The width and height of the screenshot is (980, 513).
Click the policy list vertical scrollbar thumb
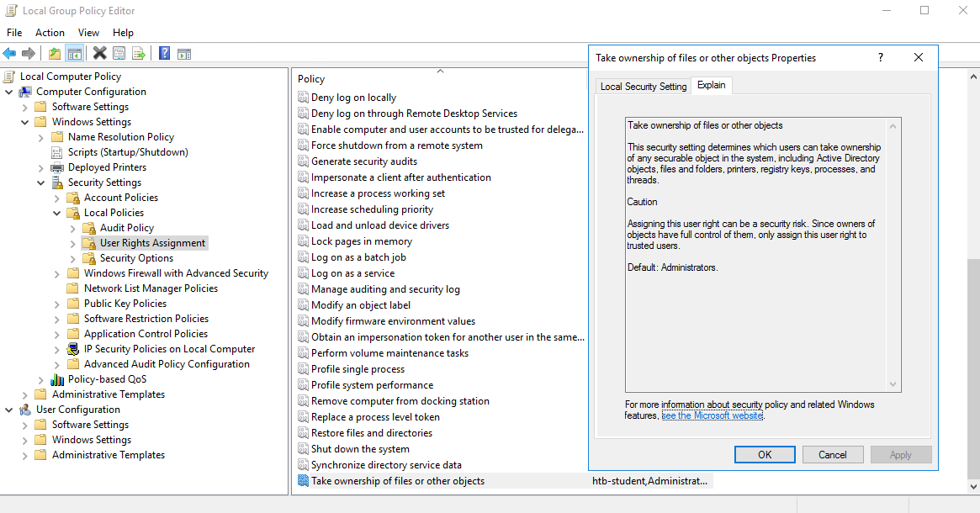tap(973, 368)
